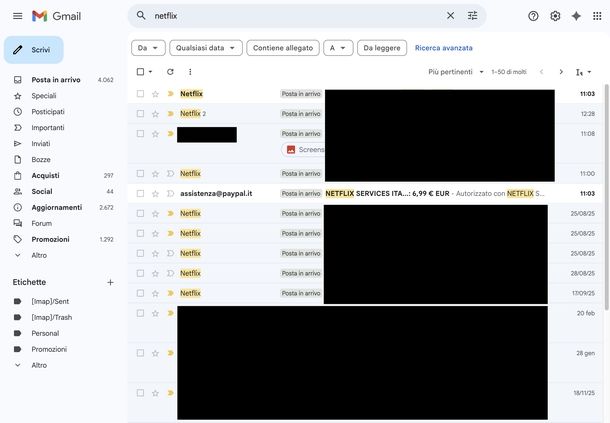
Task: Toggle Da leggere filter
Action: (x=382, y=48)
